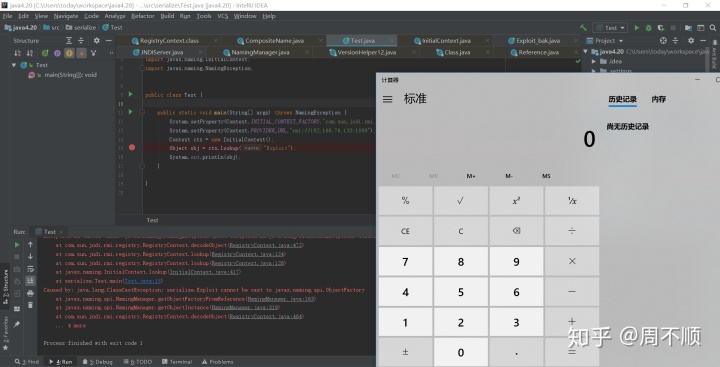Image resolution: width=720 pixels, height=367 pixels.
Task: Pin the Run tab with pin icon
Action: pos(17,324)
